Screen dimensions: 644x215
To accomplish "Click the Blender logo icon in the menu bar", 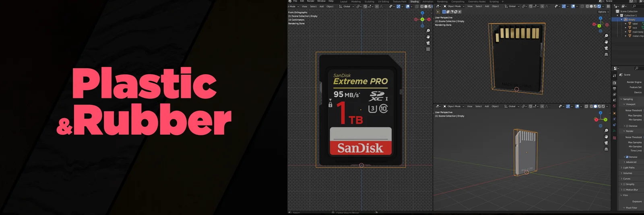I will click(290, 1).
